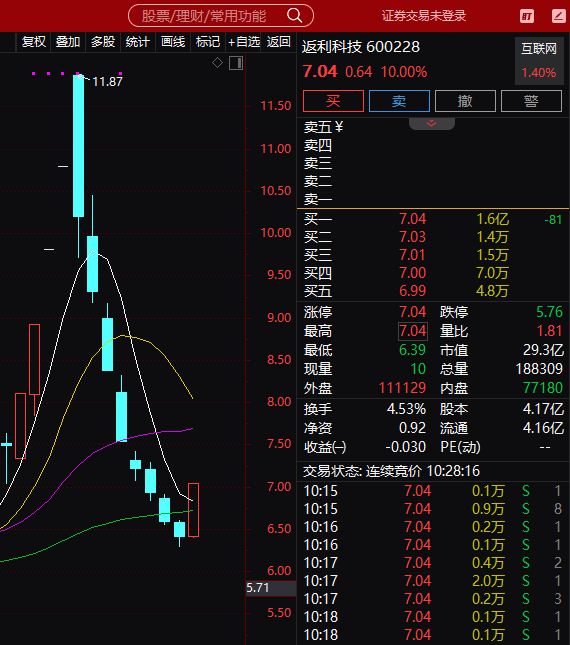Click the 内盘 value 77180
The image size is (570, 645).
coord(542,388)
